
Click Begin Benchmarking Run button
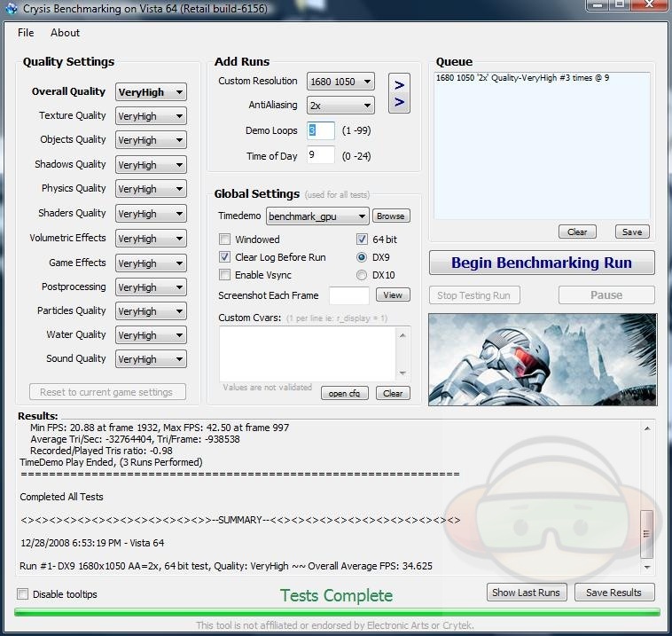[541, 263]
